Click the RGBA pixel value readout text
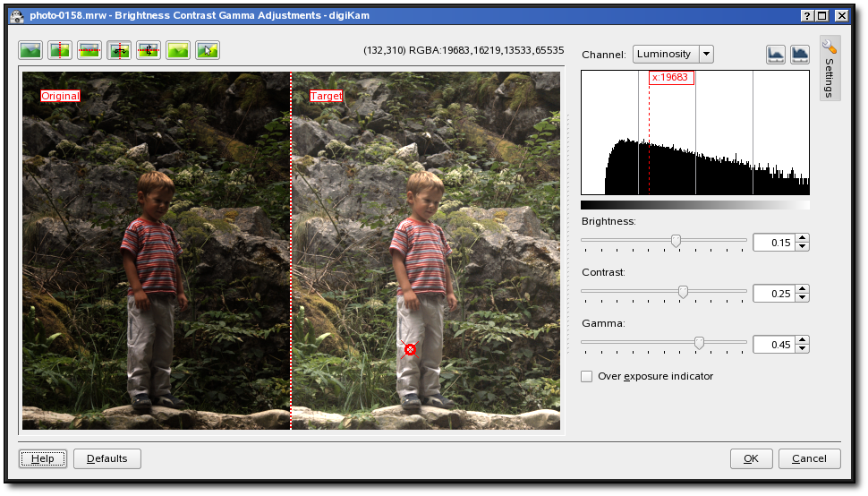This screenshot has height=496, width=868. pyautogui.click(x=464, y=50)
